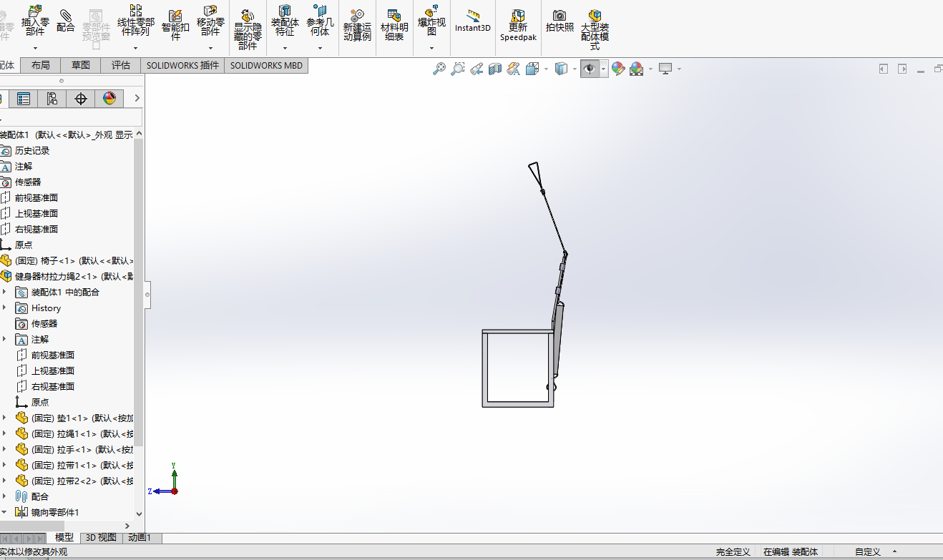Toggle 大型装配体模式 (Large Assembly Mode)
Image resolution: width=943 pixels, height=560 pixels.
click(595, 29)
